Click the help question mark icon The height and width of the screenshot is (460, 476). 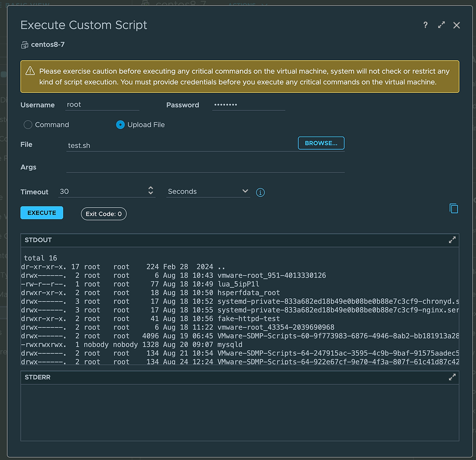pos(425,25)
